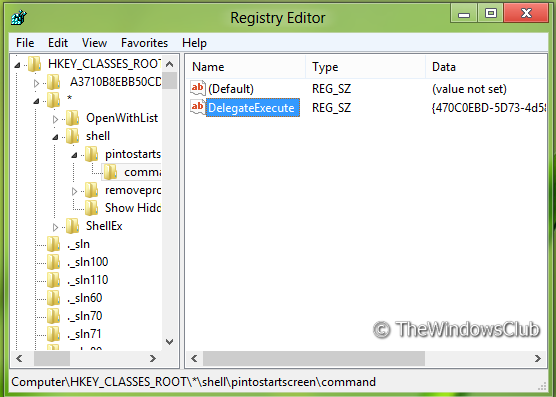Collapse the shell key node
The image size is (556, 397).
55,137
